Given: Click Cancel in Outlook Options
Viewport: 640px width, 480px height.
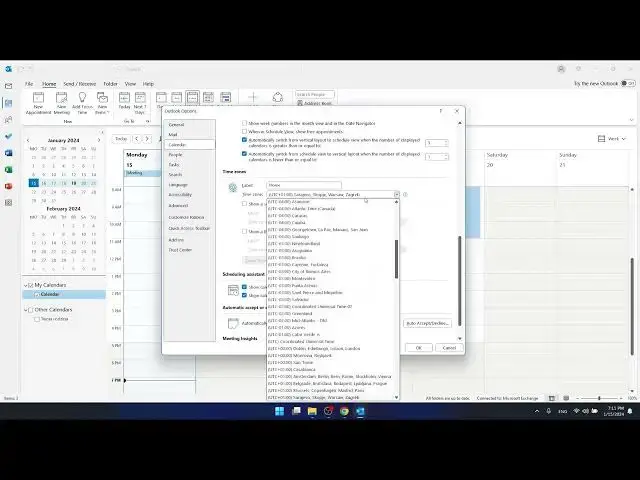Looking at the screenshot, I should tap(449, 348).
